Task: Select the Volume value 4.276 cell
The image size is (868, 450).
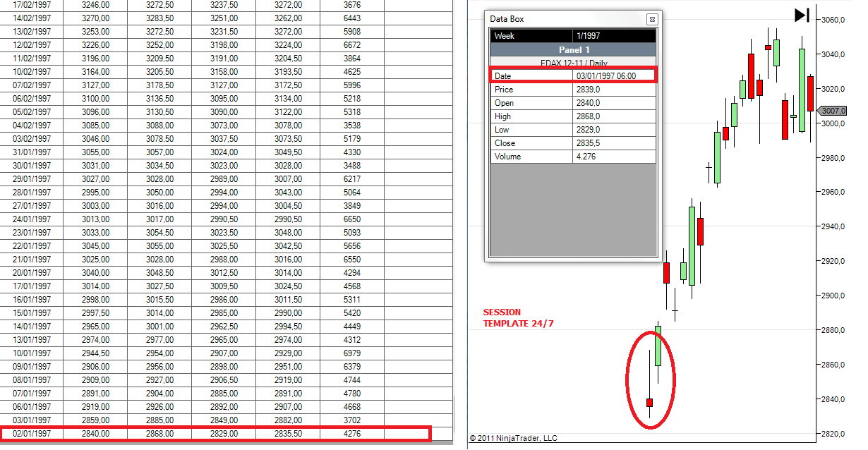Action: (614, 157)
